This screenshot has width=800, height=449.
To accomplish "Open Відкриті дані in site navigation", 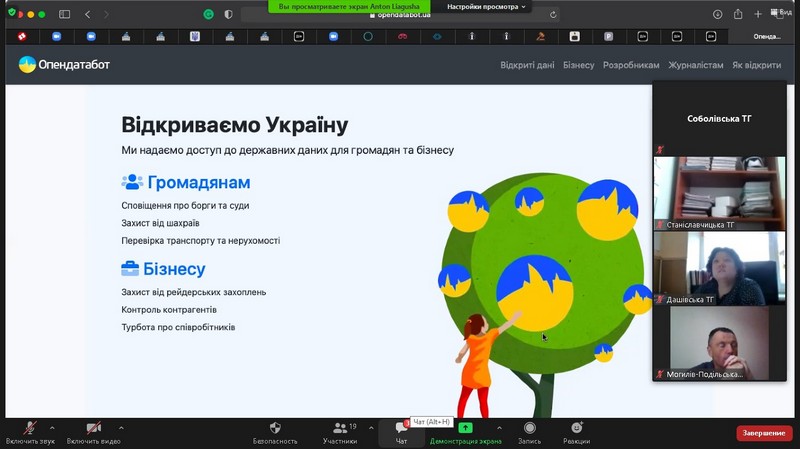I will (527, 65).
